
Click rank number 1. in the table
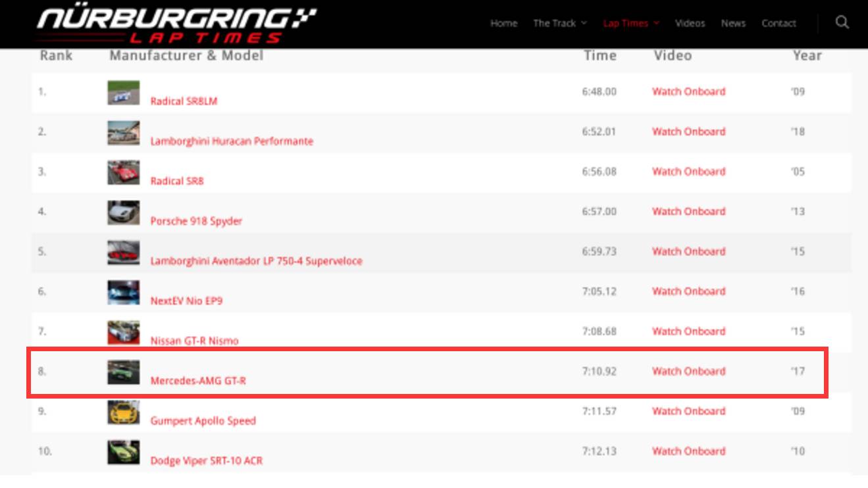pos(42,91)
